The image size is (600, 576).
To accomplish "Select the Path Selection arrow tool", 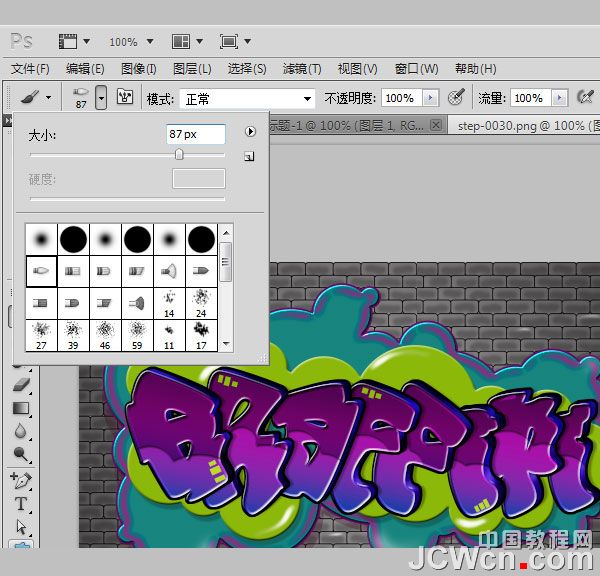I will coord(22,527).
